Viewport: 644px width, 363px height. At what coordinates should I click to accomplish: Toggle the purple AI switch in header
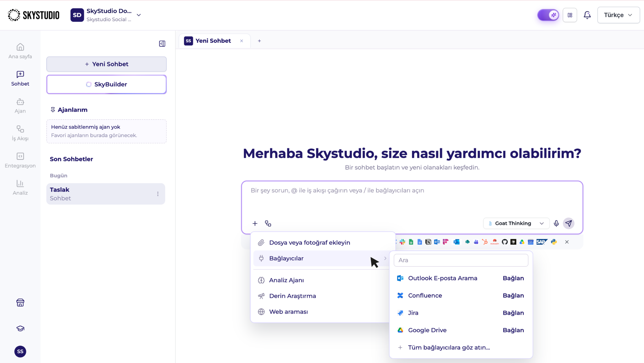tap(548, 15)
